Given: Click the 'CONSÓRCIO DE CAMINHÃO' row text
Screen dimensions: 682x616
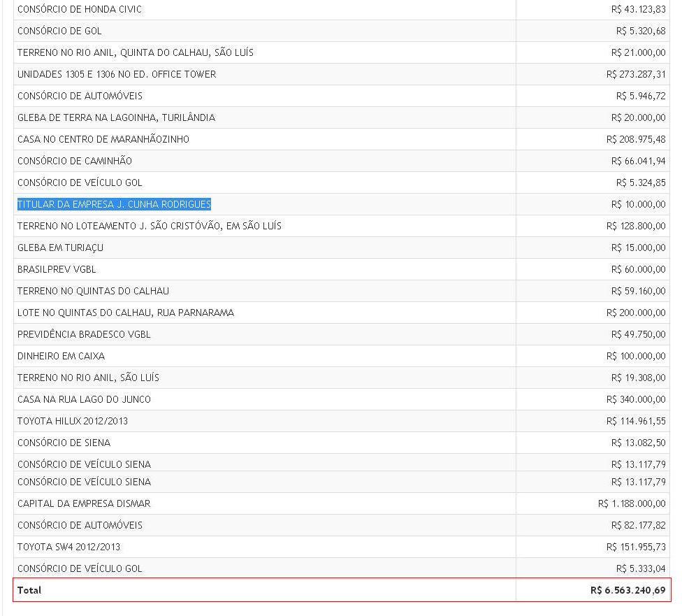Looking at the screenshot, I should [74, 161].
